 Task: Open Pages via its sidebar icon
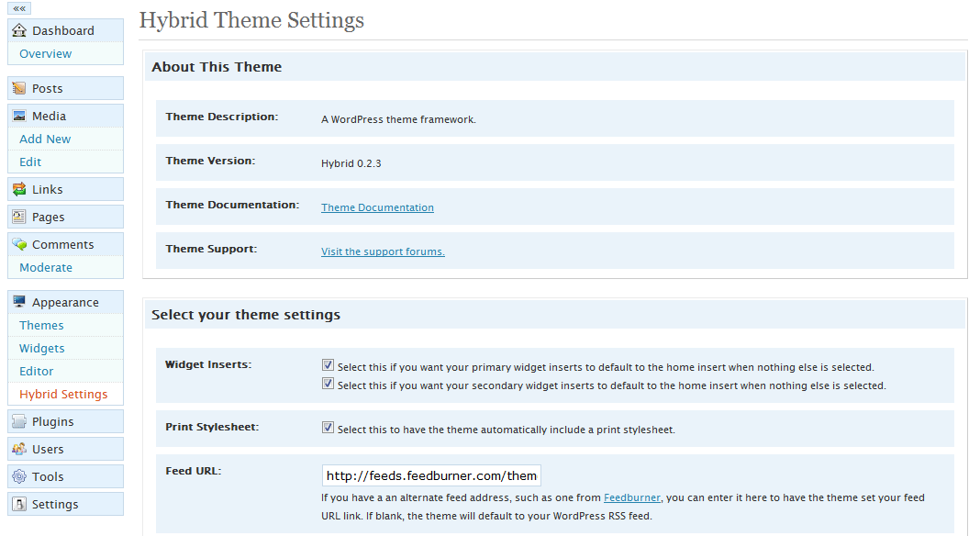point(20,216)
